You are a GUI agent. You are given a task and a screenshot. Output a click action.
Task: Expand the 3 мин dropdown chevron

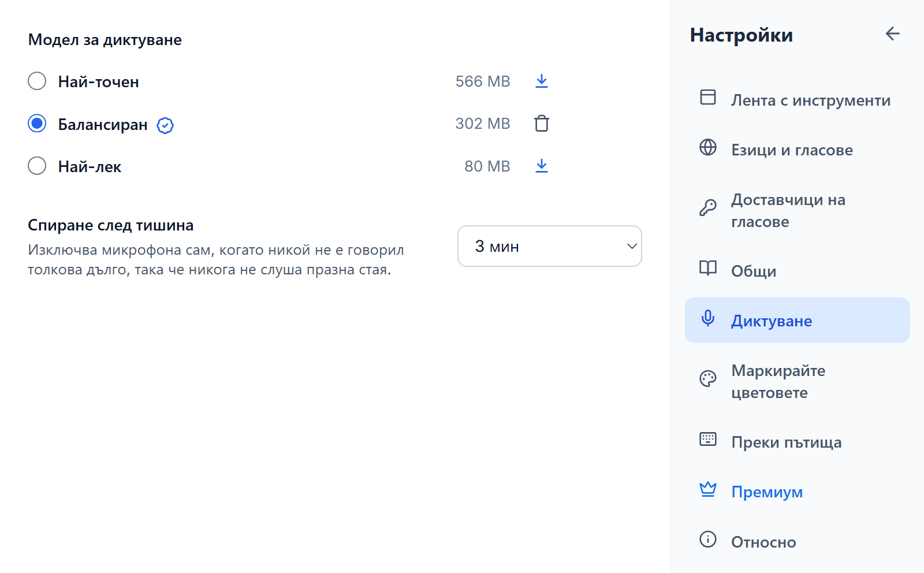(632, 246)
